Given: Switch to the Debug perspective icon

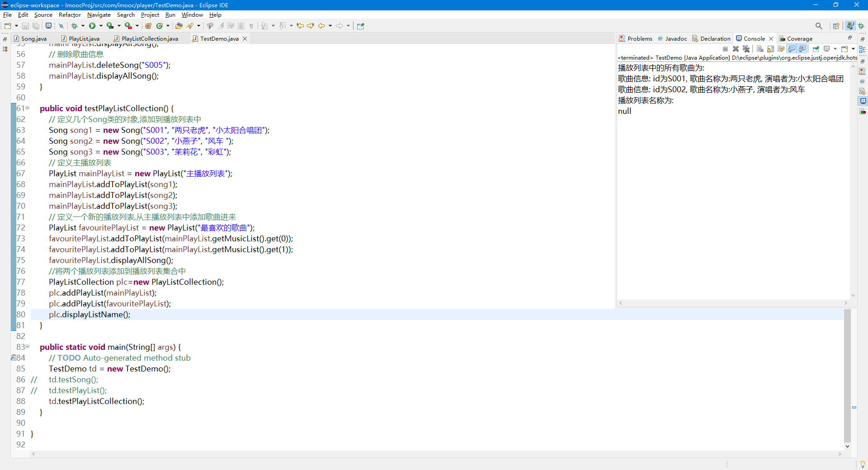Looking at the screenshot, I should pos(861,26).
